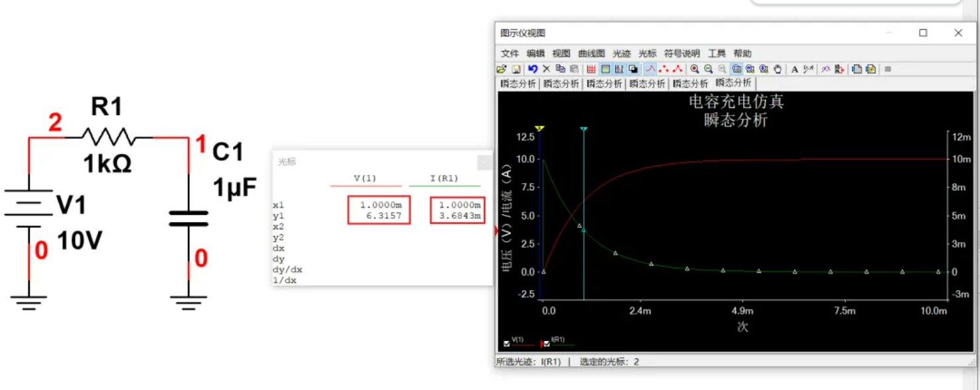
Task: Click the cyan cursor 2 top marker
Action: click(584, 129)
